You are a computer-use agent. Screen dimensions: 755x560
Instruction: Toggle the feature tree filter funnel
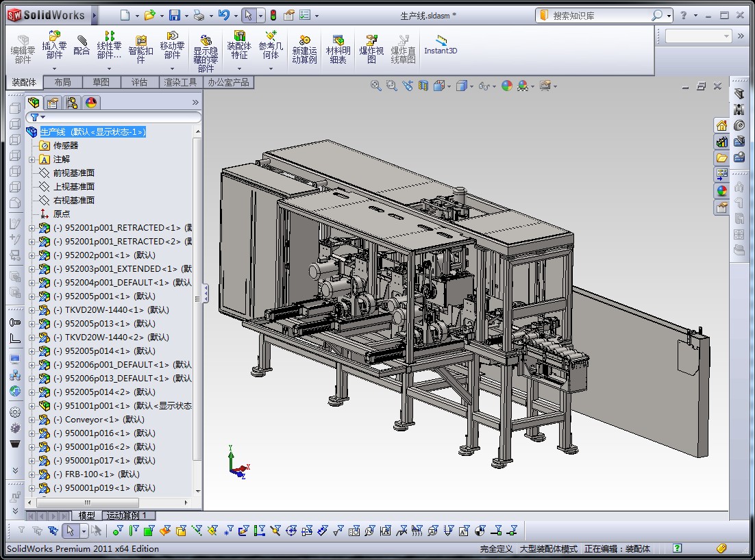coord(34,117)
